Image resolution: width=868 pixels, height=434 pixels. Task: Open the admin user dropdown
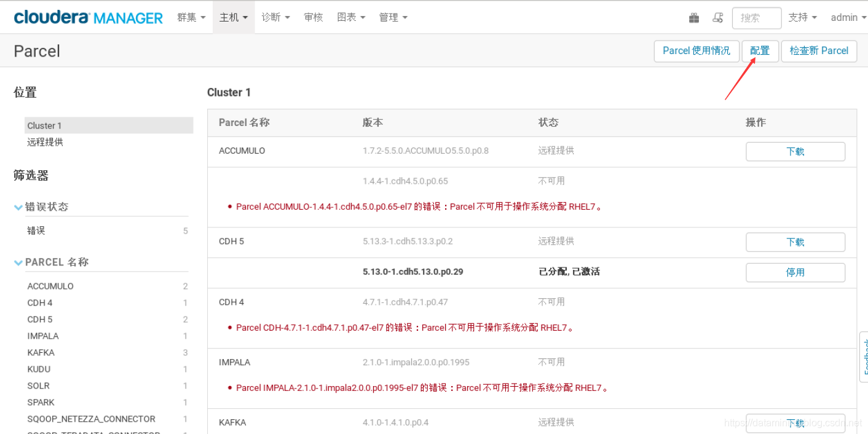tap(848, 17)
